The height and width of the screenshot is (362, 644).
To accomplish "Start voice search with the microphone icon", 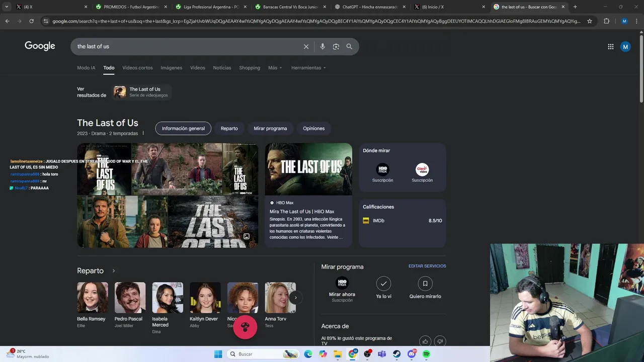I will click(323, 46).
